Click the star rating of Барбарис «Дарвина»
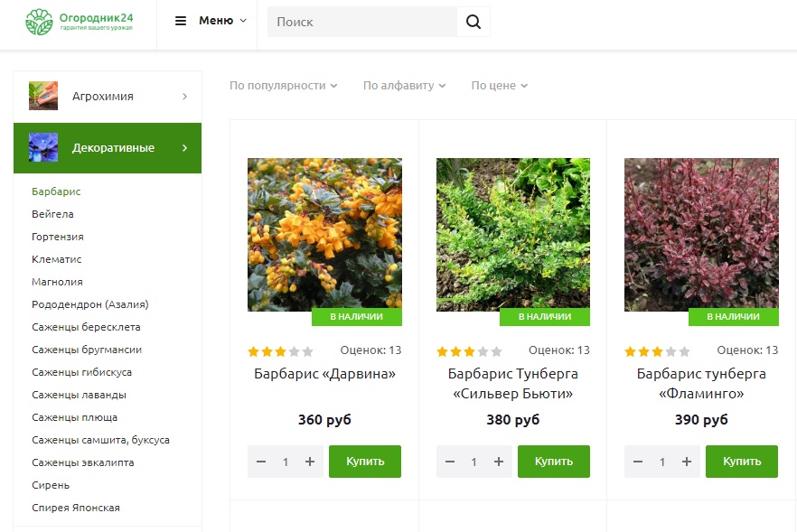This screenshot has height=532, width=797. (280, 351)
